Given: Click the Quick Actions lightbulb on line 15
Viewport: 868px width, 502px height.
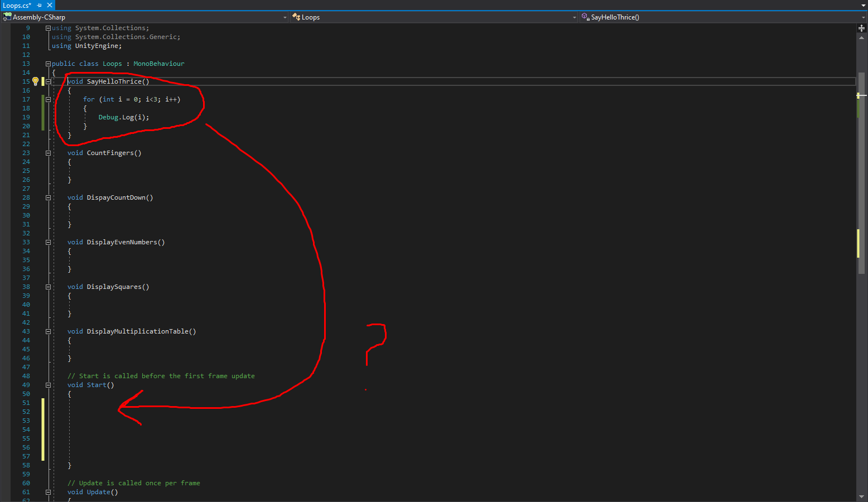Looking at the screenshot, I should click(35, 81).
